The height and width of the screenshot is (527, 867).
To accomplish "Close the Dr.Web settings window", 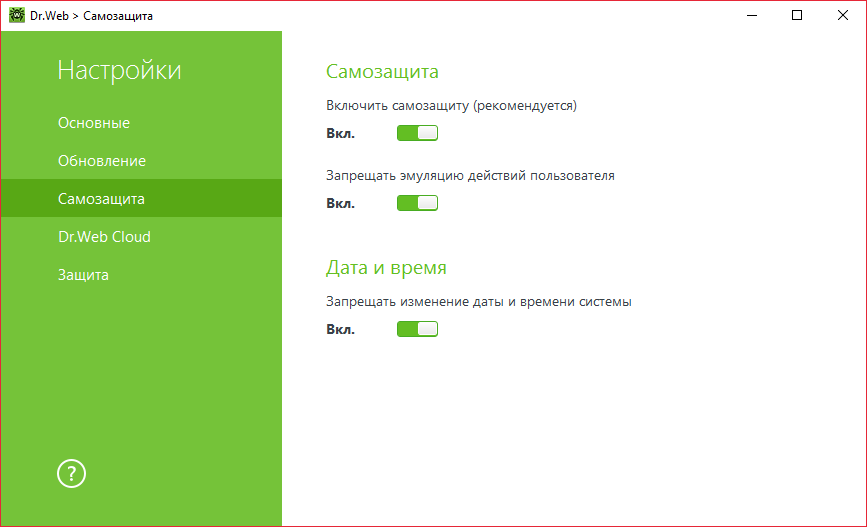I will (843, 15).
